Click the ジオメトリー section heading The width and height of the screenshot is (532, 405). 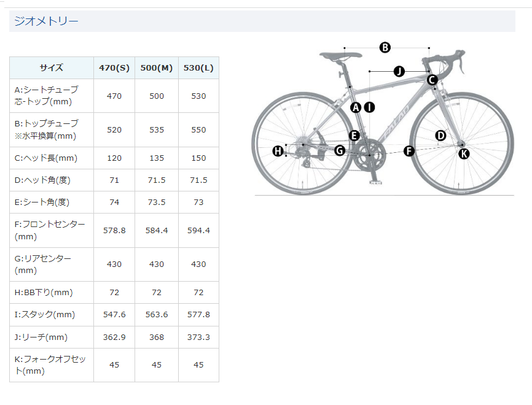point(46,21)
